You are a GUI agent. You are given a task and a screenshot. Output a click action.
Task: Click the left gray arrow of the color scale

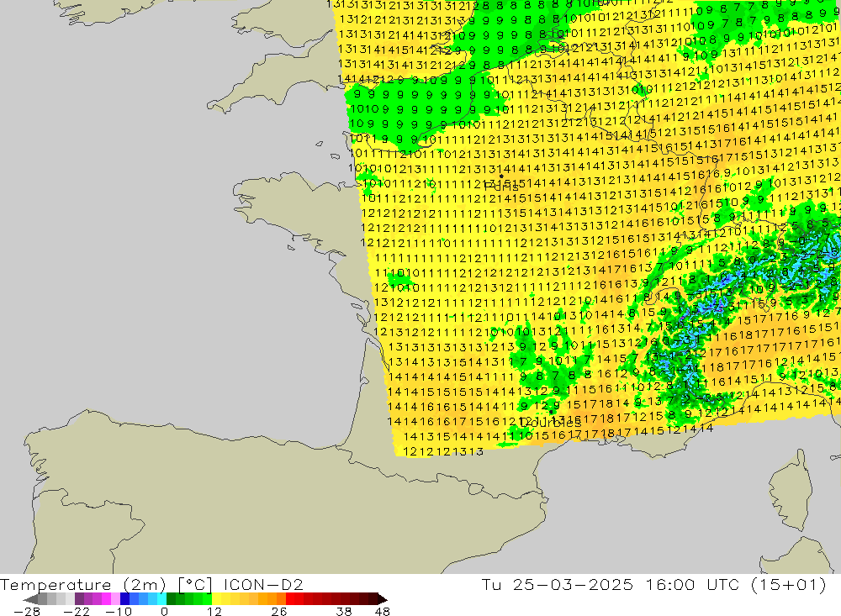pyautogui.click(x=31, y=599)
